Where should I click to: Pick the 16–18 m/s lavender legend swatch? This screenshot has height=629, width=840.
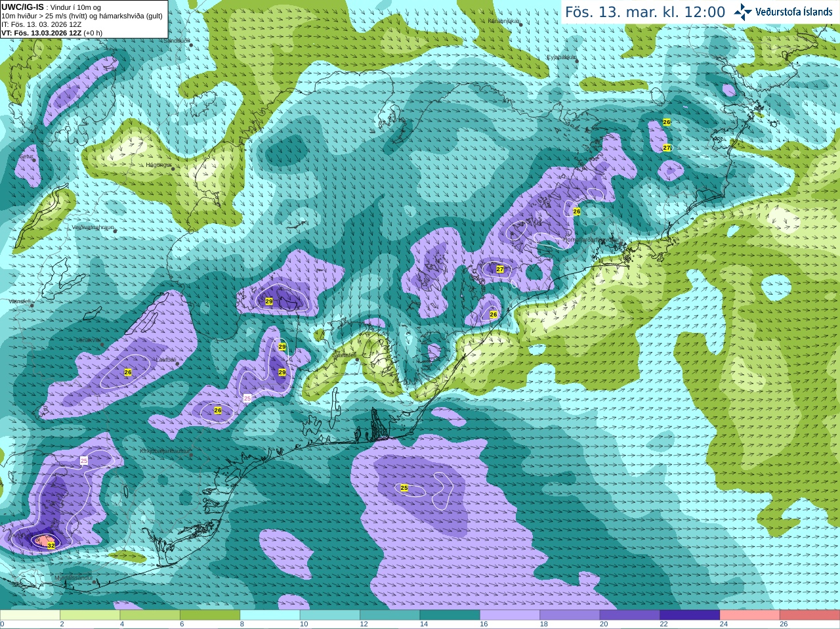pyautogui.click(x=510, y=615)
